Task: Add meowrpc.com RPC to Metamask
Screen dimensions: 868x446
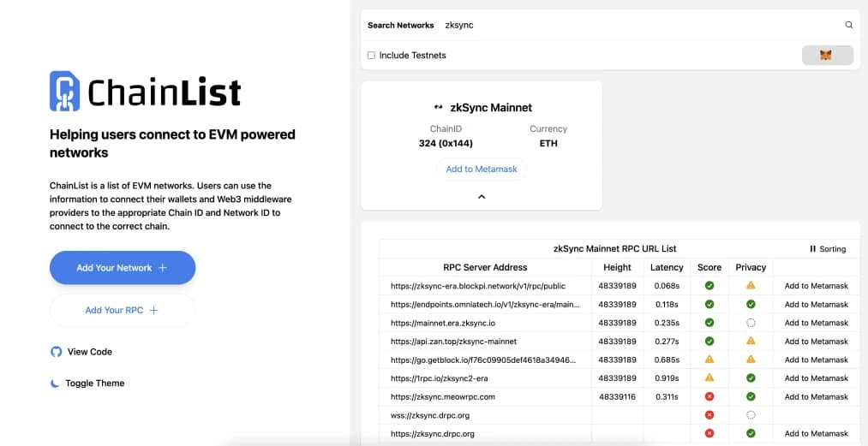Action: 816,396
